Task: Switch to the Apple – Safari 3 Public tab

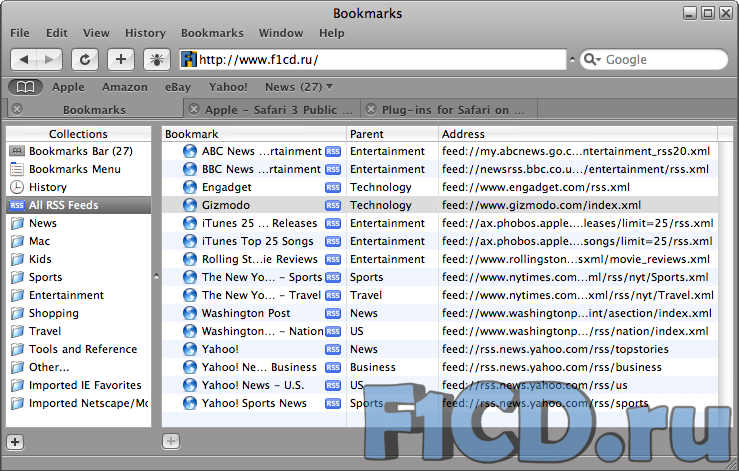Action: pos(272,109)
